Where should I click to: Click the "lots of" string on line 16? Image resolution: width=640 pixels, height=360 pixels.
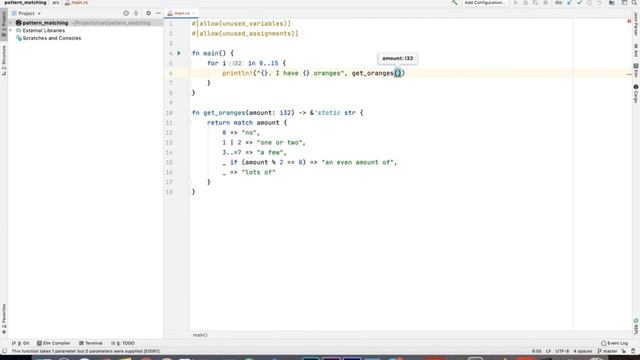pos(258,172)
